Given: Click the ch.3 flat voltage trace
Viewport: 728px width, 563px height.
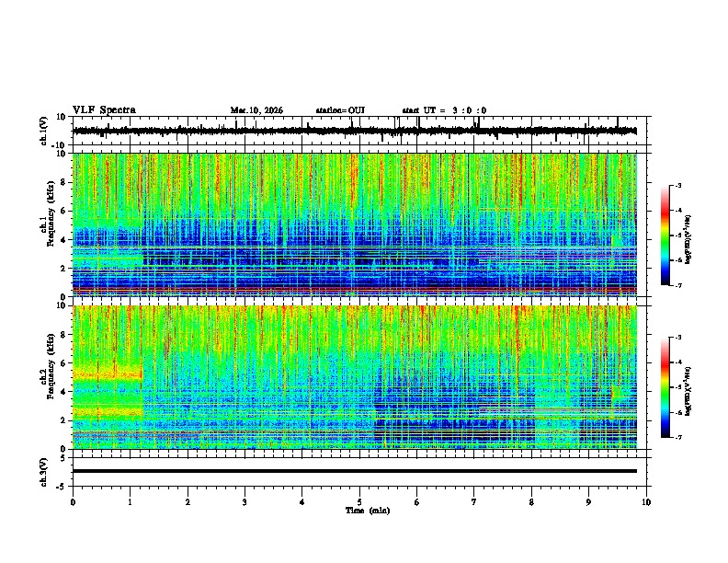Looking at the screenshot, I should coord(355,471).
